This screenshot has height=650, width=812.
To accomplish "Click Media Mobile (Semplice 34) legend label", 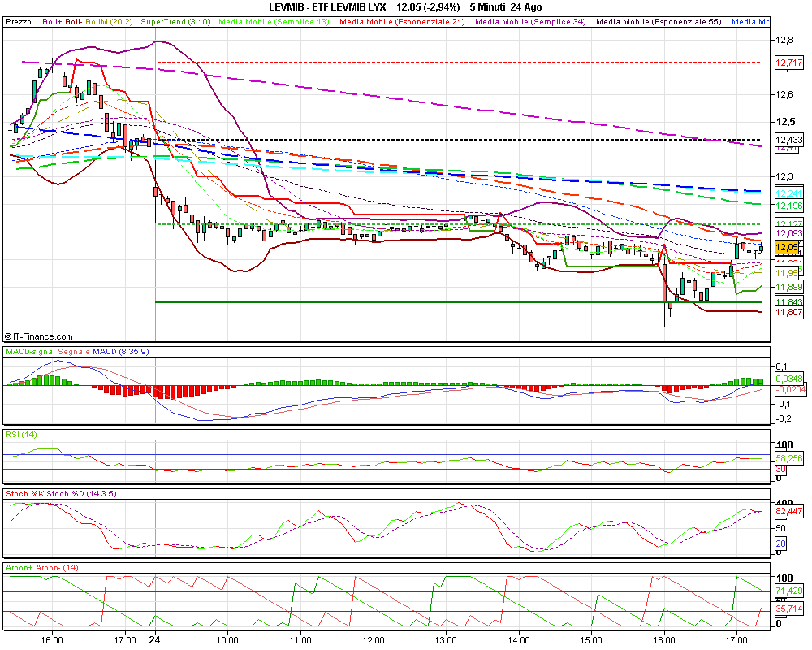I will (531, 22).
